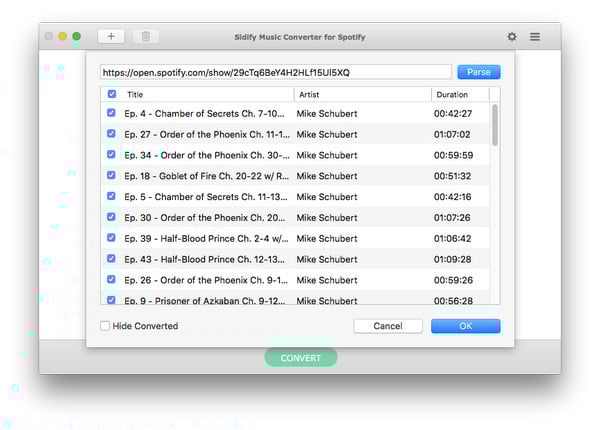
Task: Click duration 00:42:16
Action: pos(452,197)
